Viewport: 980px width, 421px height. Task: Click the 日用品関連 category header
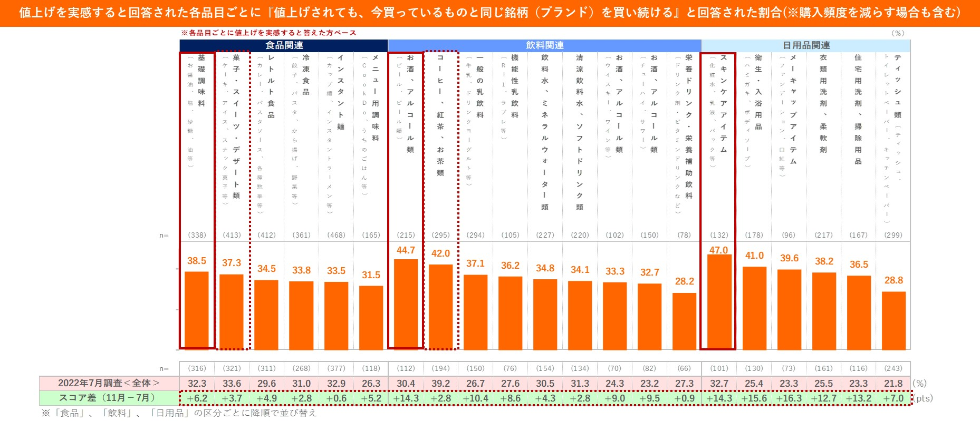(806, 45)
